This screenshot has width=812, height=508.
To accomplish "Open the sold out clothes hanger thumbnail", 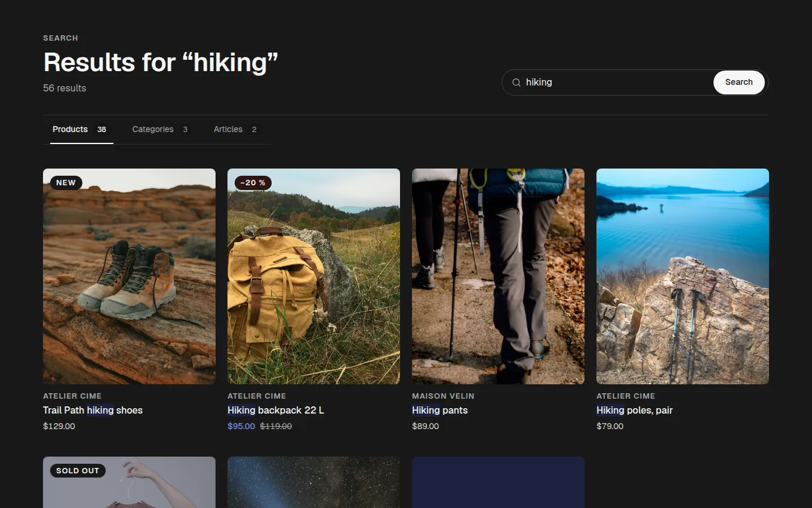I will [129, 482].
